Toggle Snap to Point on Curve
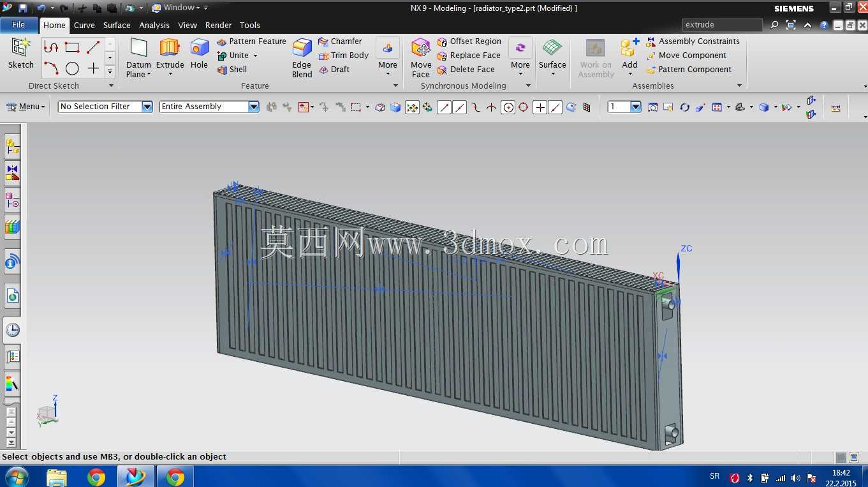868x487 pixels. 555,107
